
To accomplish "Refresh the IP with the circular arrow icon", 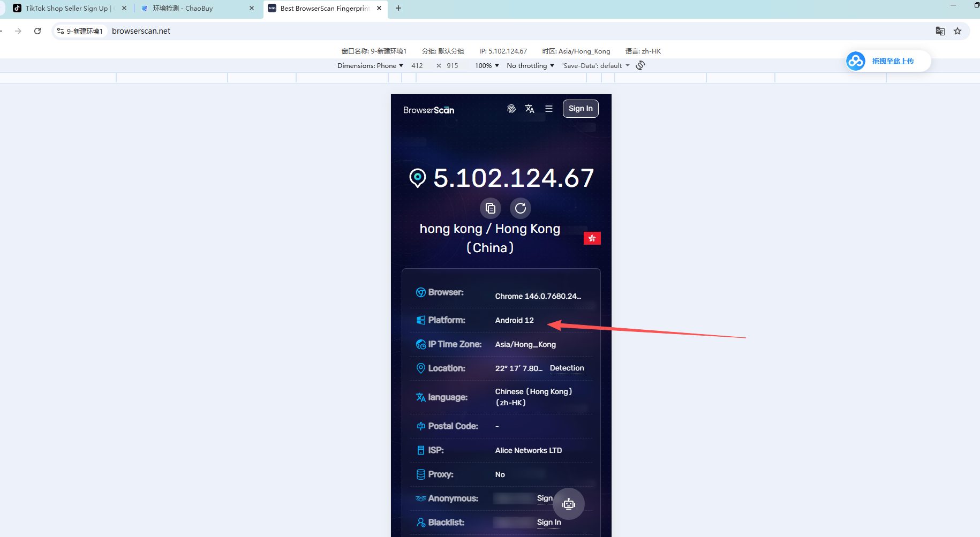I will tap(521, 208).
